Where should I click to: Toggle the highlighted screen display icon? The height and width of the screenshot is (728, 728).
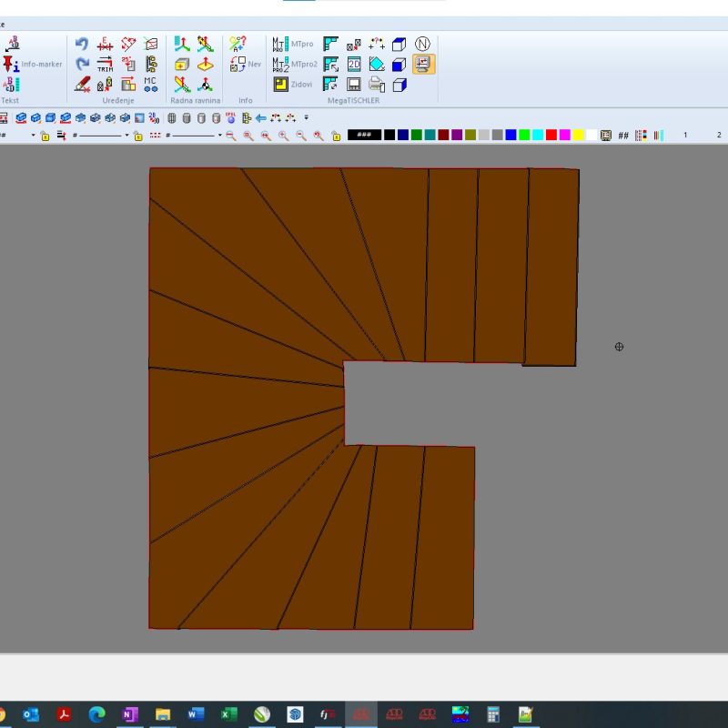pos(423,64)
